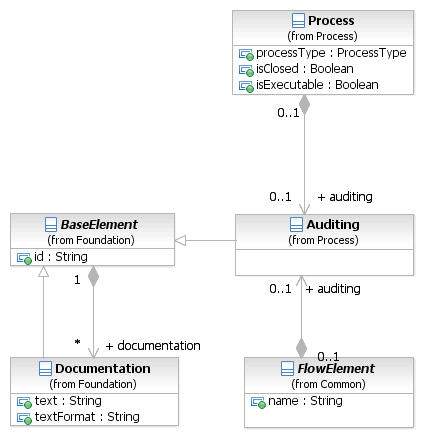Select the generalization arrowhead pointing to BaseElement from Auditing
The height and width of the screenshot is (440, 428).
(x=180, y=240)
